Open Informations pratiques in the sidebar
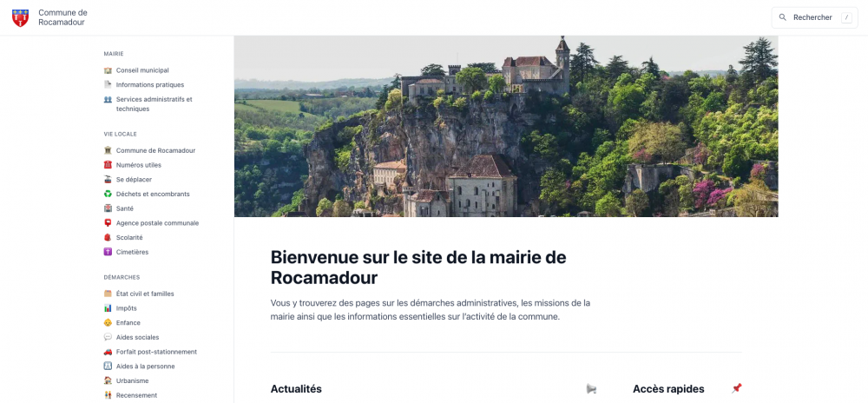The image size is (868, 403). 150,85
